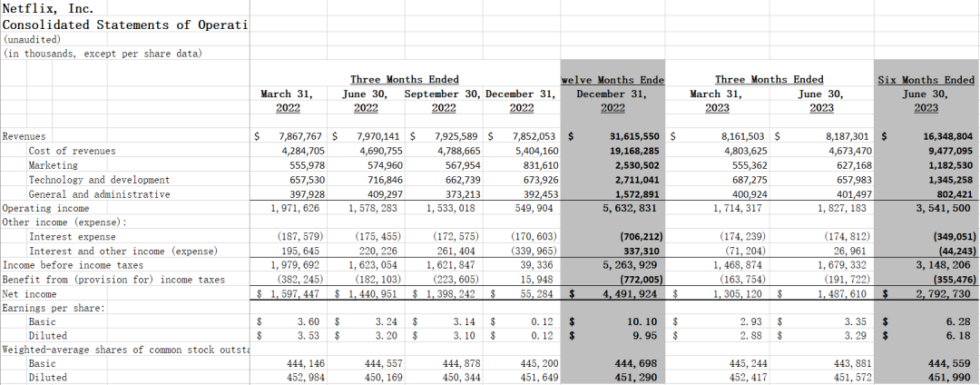
Task: Select 'Income before income taxes' label
Action: [x=73, y=265]
